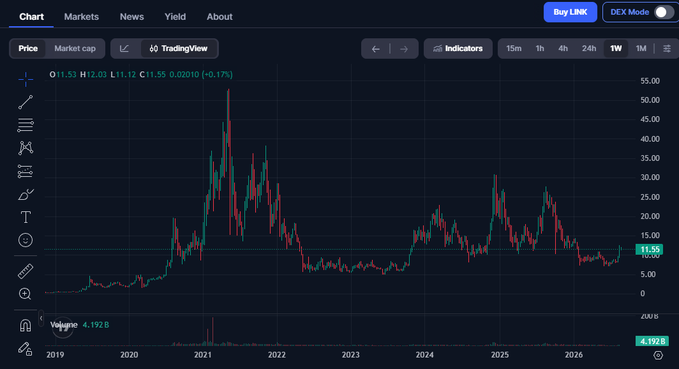Click the Volume indicator label
Viewport: 679px width, 369px height.
tap(64, 325)
